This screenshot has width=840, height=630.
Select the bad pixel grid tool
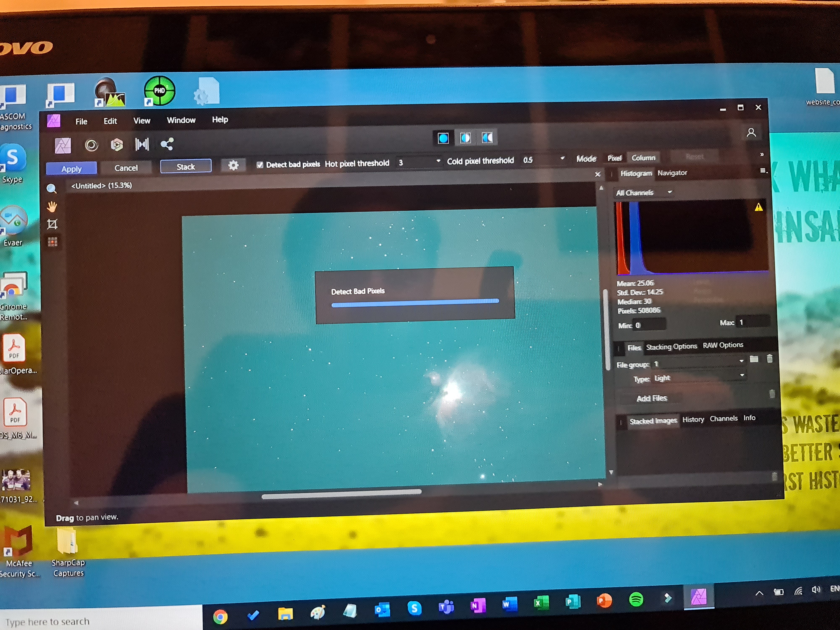53,242
